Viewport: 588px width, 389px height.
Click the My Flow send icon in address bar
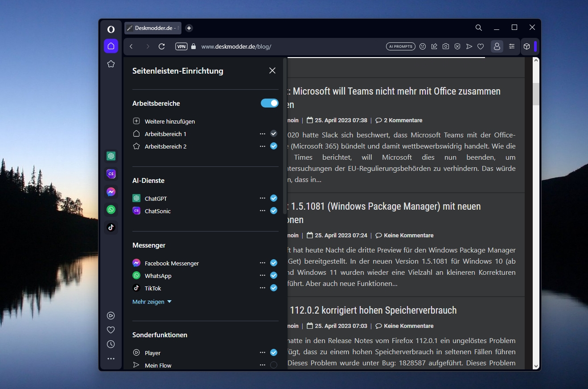pos(469,46)
